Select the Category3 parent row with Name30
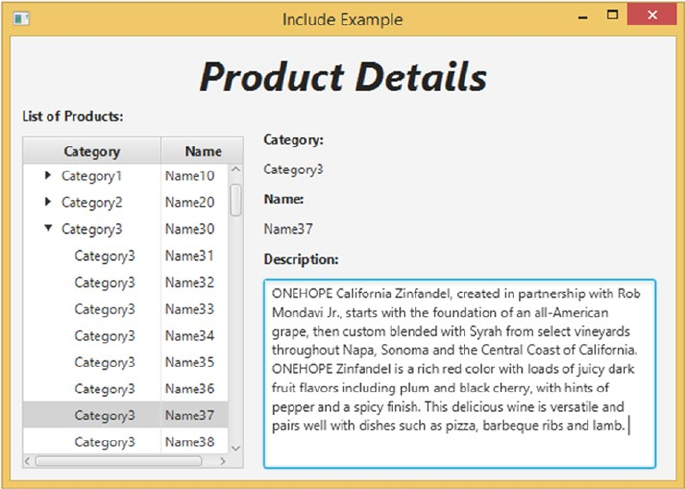The width and height of the screenshot is (685, 489). [x=125, y=229]
